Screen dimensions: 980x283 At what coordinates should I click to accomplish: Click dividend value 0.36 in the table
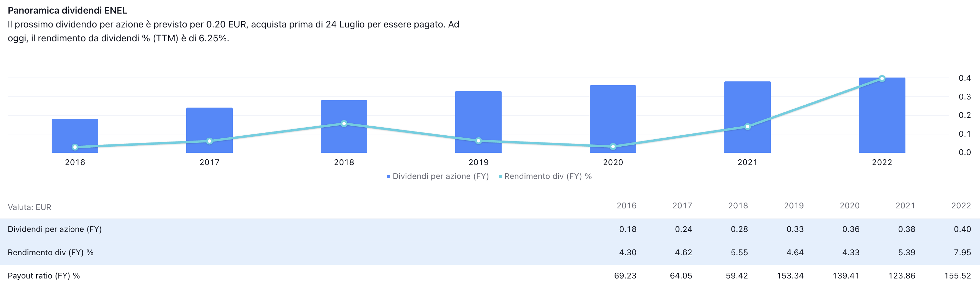[x=851, y=229]
